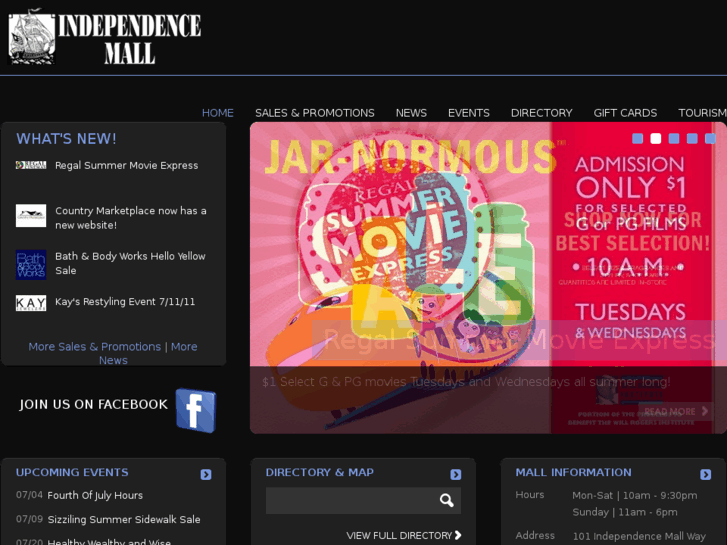Click the '$1 Select G & PG movies' caption
The width and height of the screenshot is (727, 545).
(466, 382)
